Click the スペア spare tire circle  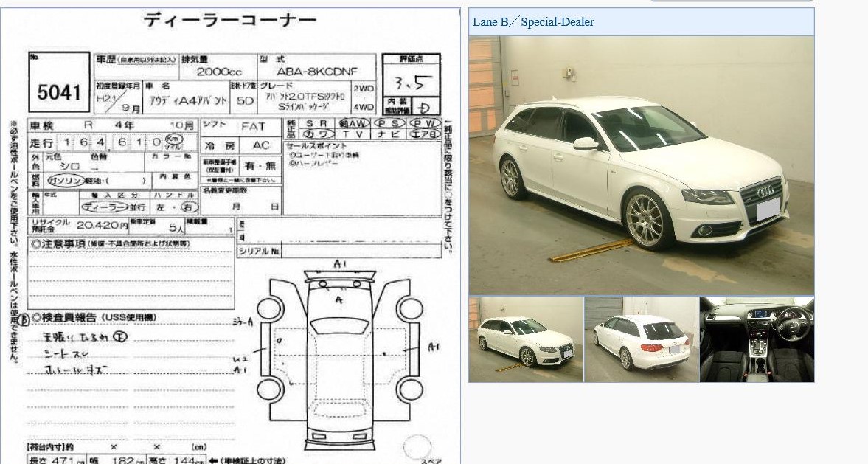[x=417, y=446]
